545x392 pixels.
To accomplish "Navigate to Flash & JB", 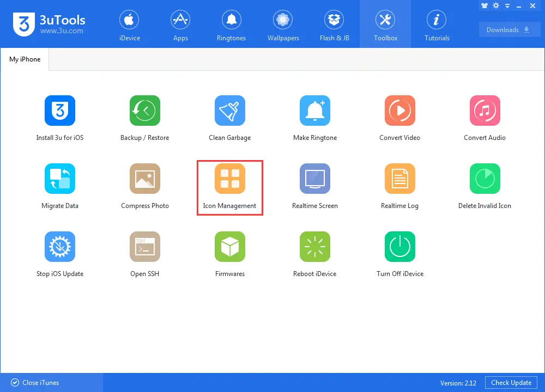I will pos(334,25).
